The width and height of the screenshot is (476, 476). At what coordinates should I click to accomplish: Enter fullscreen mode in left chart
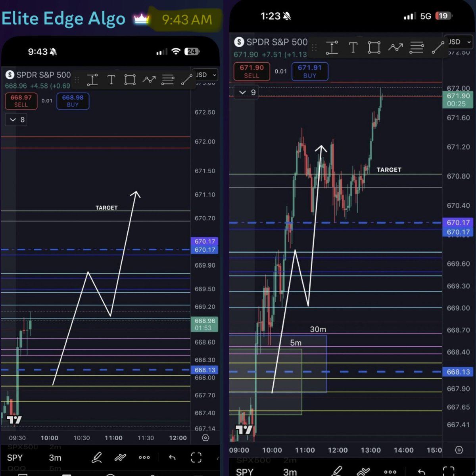[196, 457]
